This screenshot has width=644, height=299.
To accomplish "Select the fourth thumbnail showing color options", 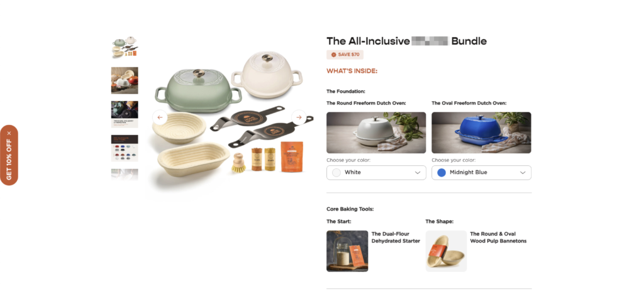I will [125, 148].
